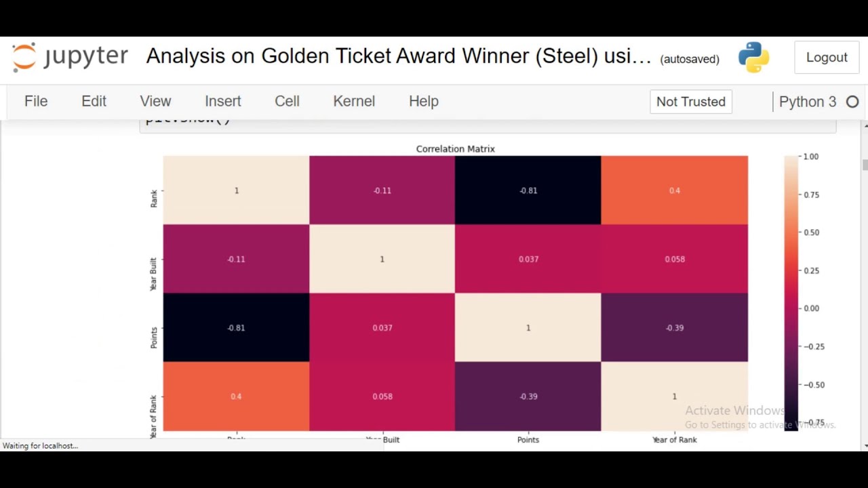The image size is (868, 488).
Task: Open the Help menu
Action: coord(424,101)
